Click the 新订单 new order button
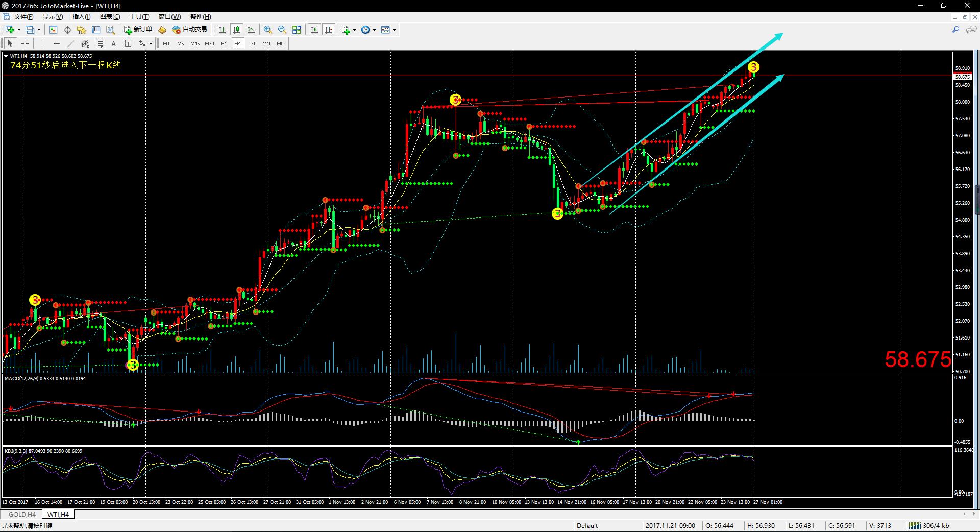Viewport: 980px width, 532px height. coord(138,30)
